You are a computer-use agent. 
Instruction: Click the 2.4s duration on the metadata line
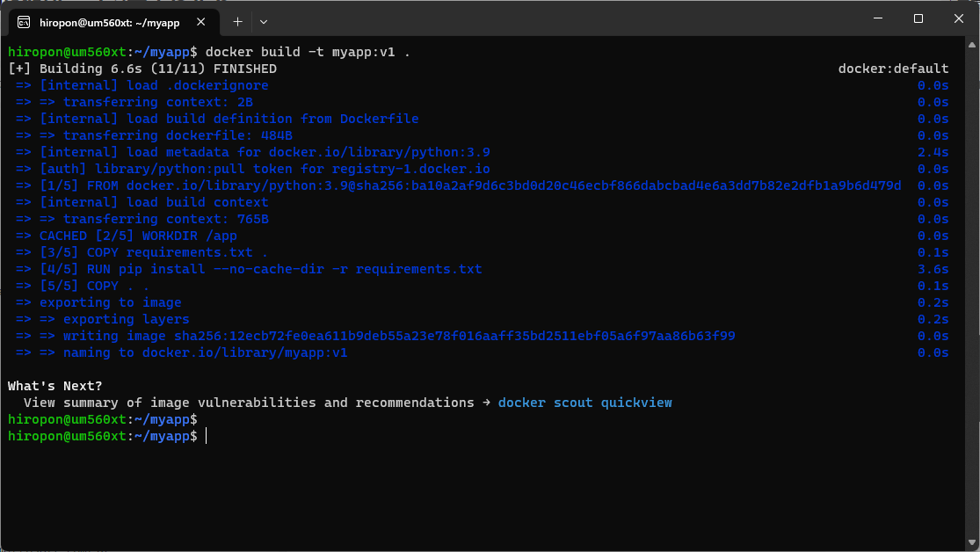coord(933,151)
